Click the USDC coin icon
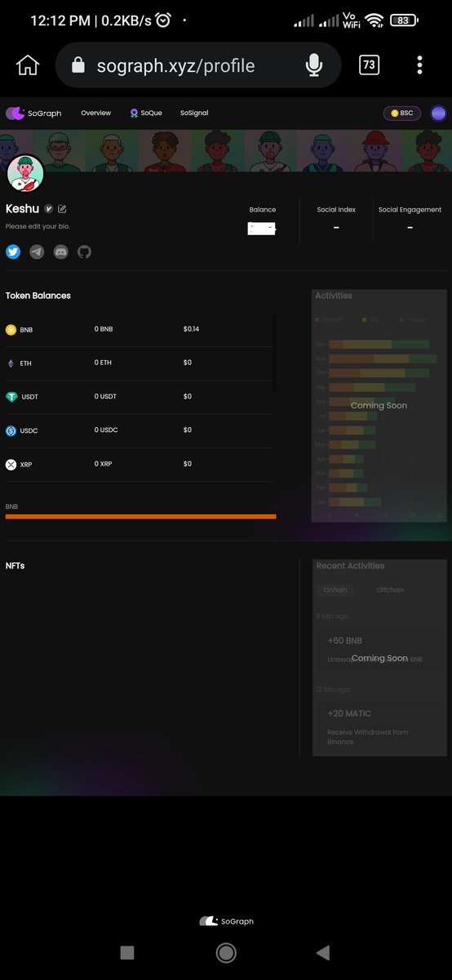 click(11, 430)
